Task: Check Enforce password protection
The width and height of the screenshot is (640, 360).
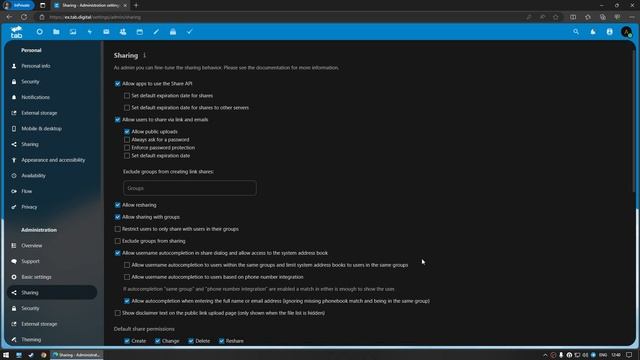Action: point(127,148)
